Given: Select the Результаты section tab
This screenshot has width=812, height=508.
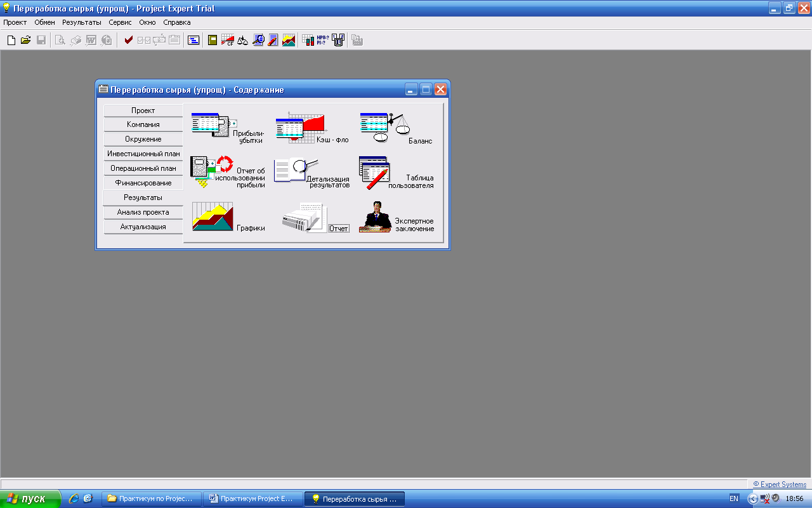Looking at the screenshot, I should coord(143,197).
